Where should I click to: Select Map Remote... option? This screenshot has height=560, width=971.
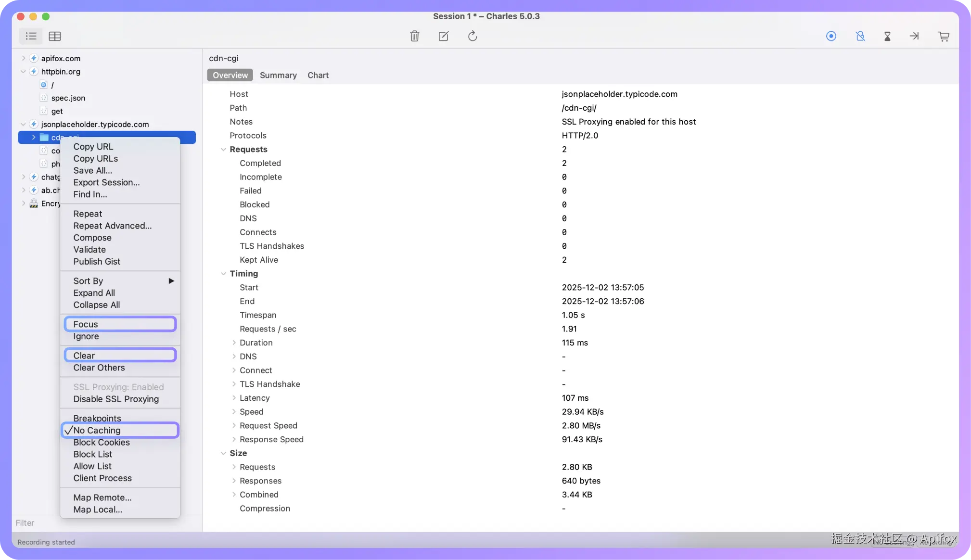pos(102,497)
